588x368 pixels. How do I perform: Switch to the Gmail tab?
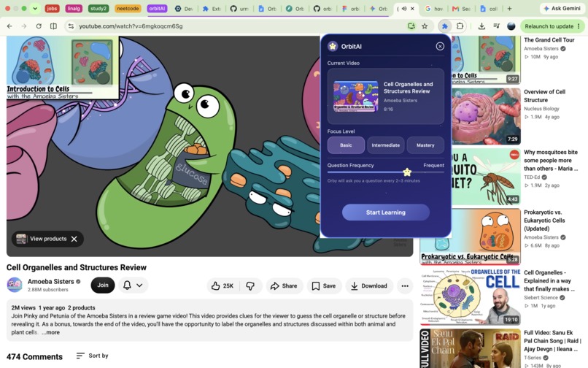coord(461,8)
